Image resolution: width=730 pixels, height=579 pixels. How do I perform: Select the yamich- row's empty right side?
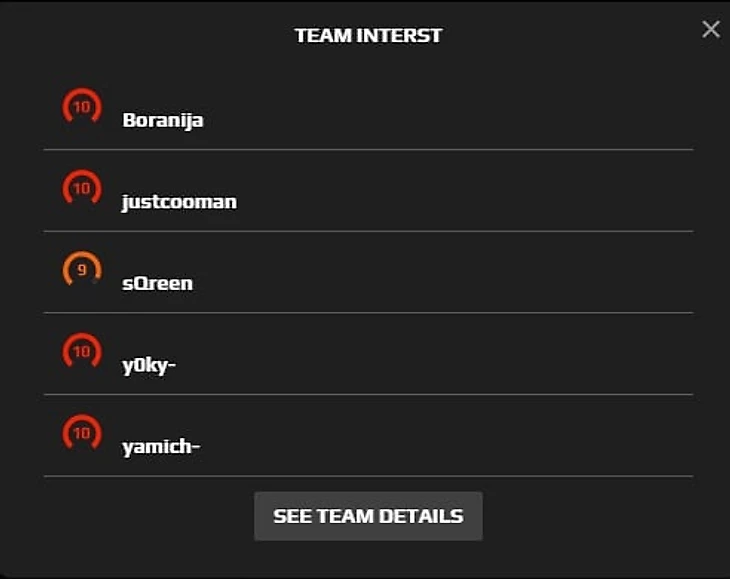(x=500, y=440)
